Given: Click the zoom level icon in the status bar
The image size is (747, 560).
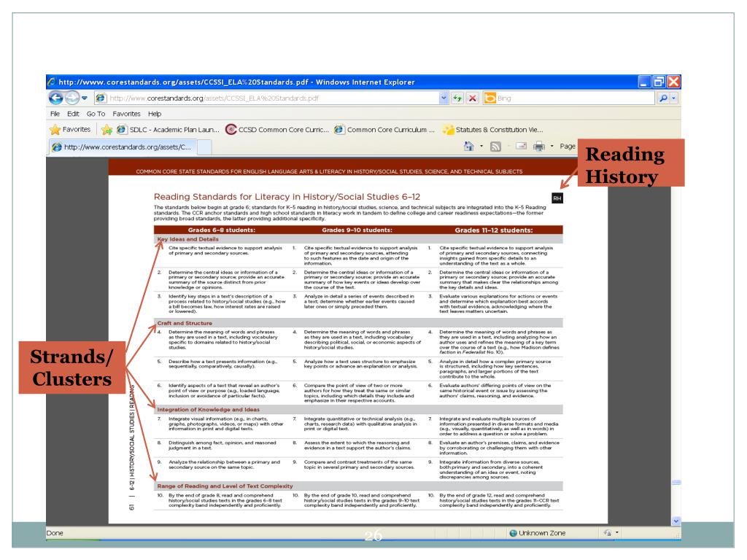Looking at the screenshot, I should [x=608, y=533].
